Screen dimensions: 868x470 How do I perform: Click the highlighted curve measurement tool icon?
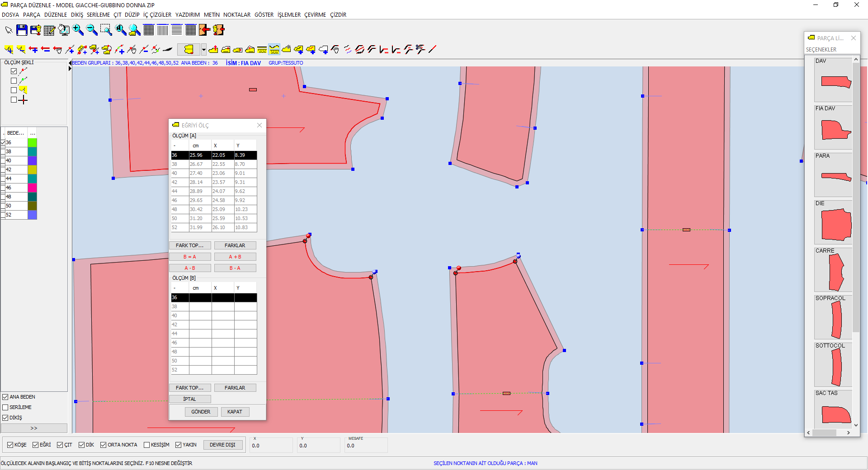tap(274, 49)
